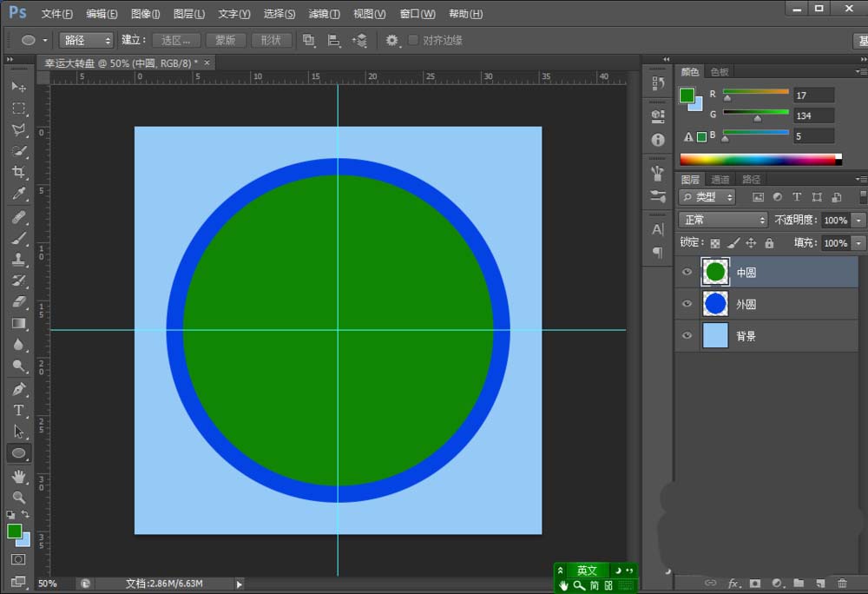This screenshot has width=868, height=594.
Task: Enable the 对齐边缘 checkbox
Action: 413,41
